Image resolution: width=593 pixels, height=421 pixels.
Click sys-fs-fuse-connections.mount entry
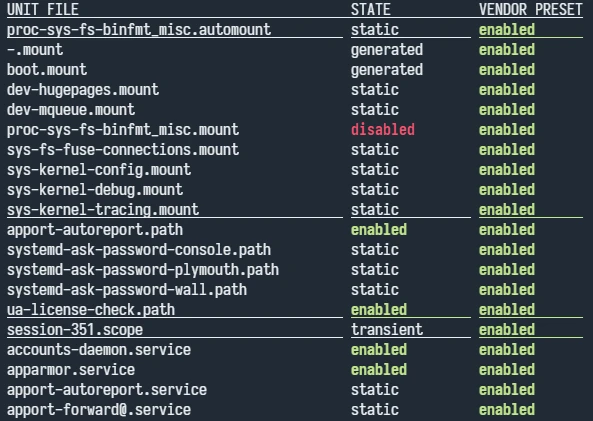(123, 150)
